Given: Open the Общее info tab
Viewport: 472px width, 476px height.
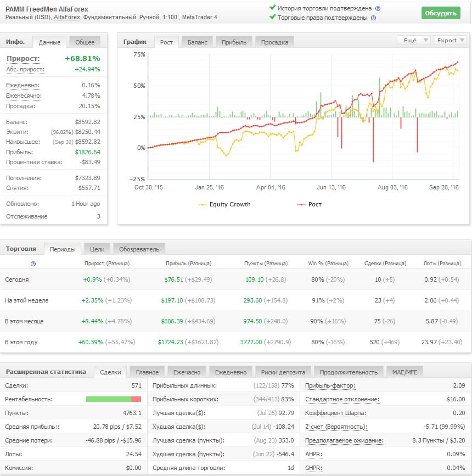Looking at the screenshot, I should 85,42.
